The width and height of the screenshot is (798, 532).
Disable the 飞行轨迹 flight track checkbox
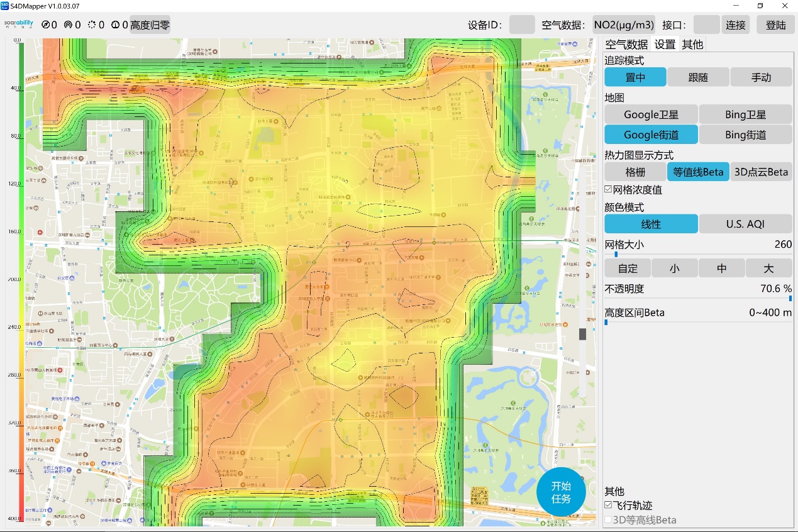(608, 505)
